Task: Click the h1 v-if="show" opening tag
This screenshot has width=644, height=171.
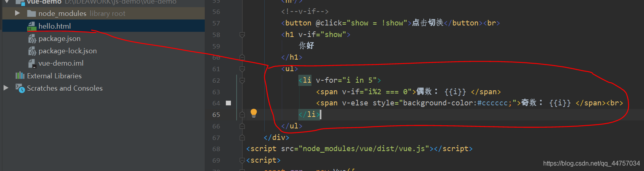Action: [316, 35]
